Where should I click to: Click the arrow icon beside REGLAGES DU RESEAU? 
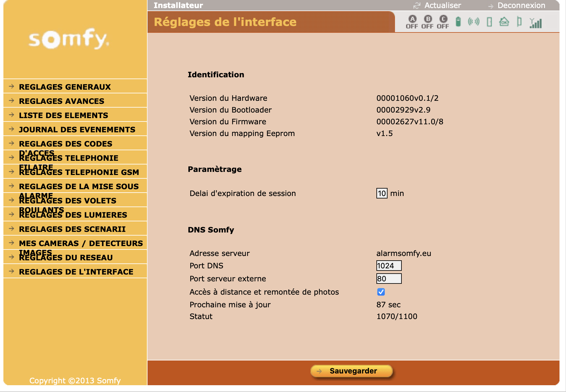[x=12, y=257]
